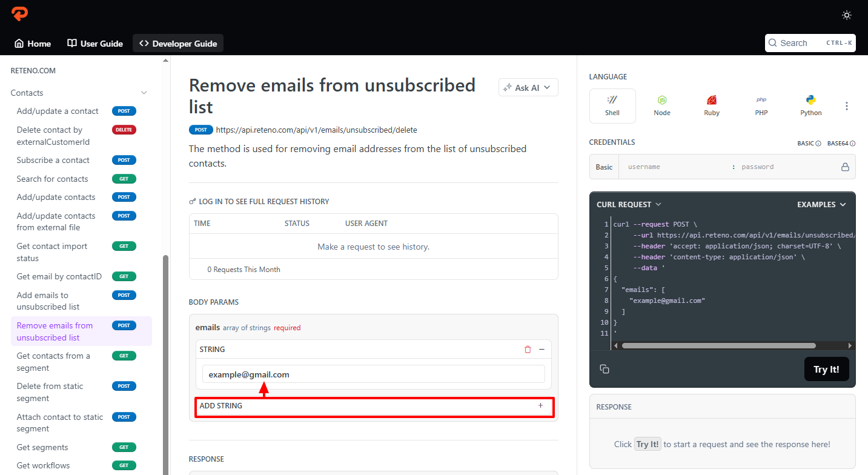868x475 pixels.
Task: Click Log in to see full request history
Action: [x=259, y=201]
